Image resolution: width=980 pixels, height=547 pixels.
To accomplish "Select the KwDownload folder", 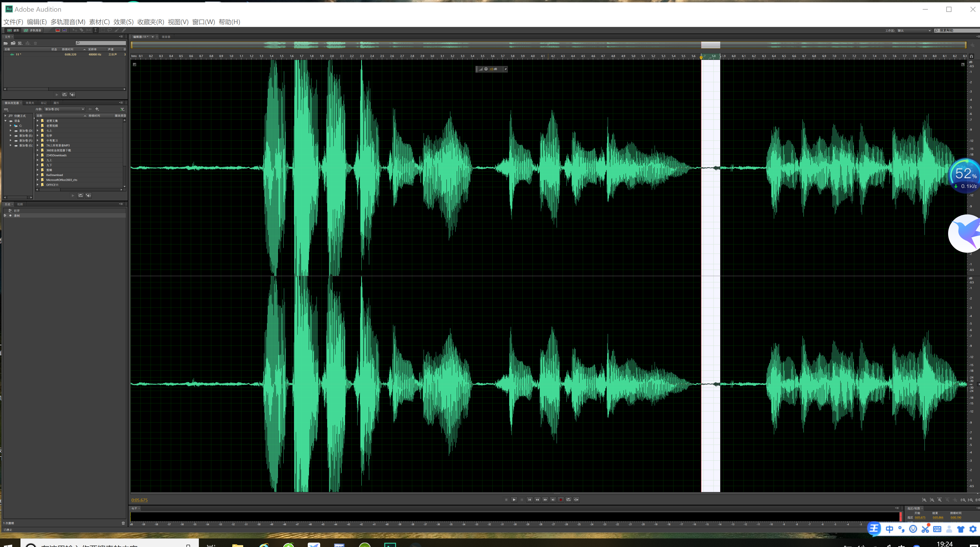I will 54,175.
